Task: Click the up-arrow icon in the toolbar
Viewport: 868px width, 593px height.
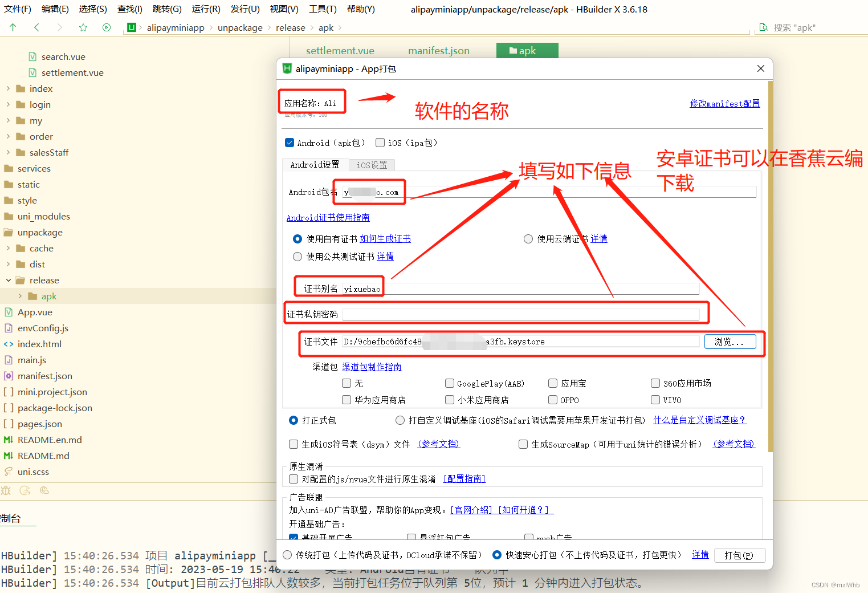Action: click(x=13, y=27)
